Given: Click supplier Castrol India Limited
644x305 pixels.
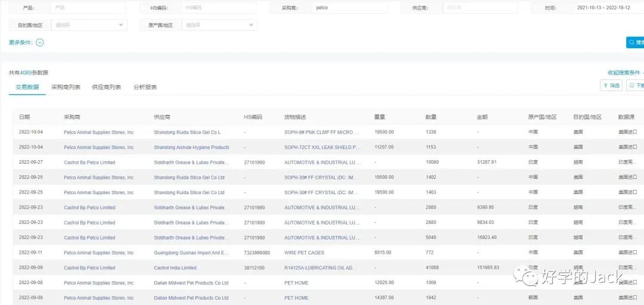Looking at the screenshot, I should (x=175, y=268).
